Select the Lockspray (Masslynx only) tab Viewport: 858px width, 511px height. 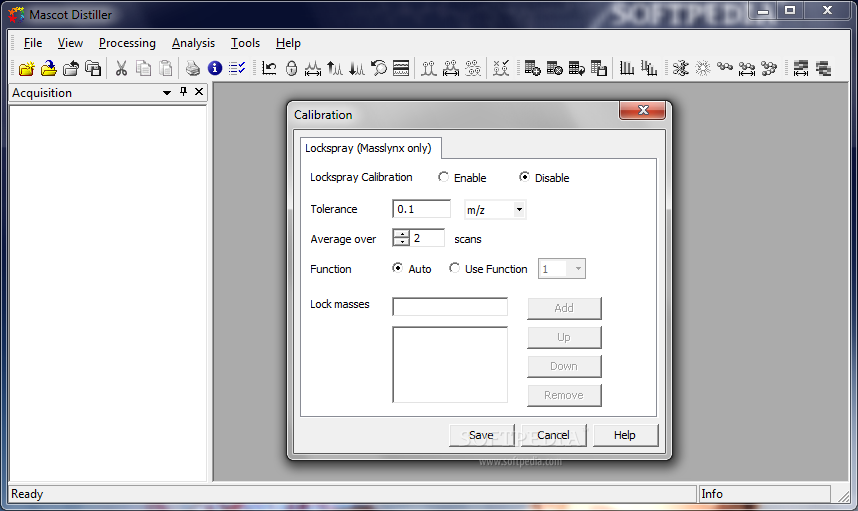tap(370, 148)
